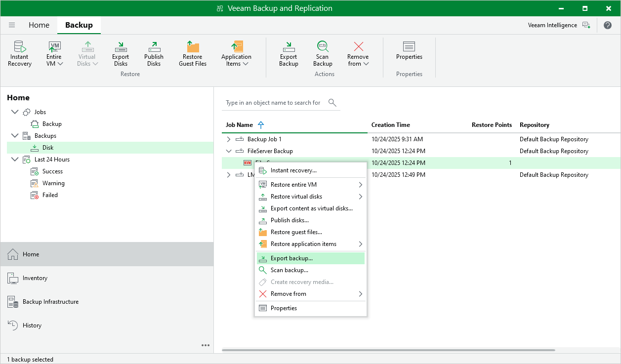
Task: Collapse the Last 24 Hours node
Action: point(14,160)
